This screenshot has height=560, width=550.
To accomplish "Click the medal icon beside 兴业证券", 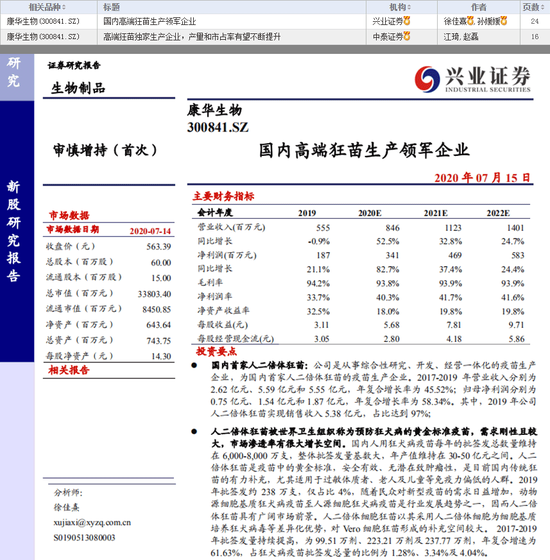I will (x=407, y=21).
